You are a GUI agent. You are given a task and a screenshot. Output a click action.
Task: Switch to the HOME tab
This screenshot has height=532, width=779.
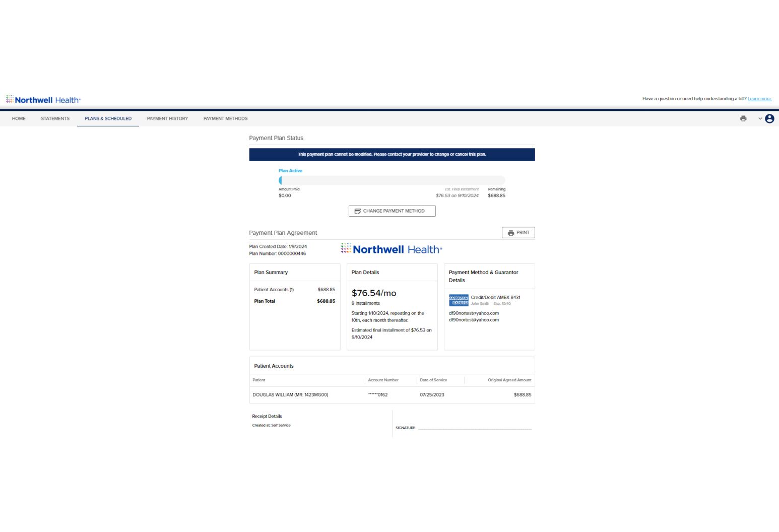(19, 118)
